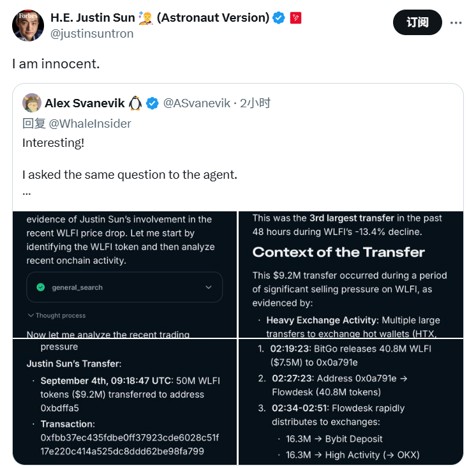Click the penguin emoji beside Alex Svanevik
This screenshot has width=476, height=468.
135,103
